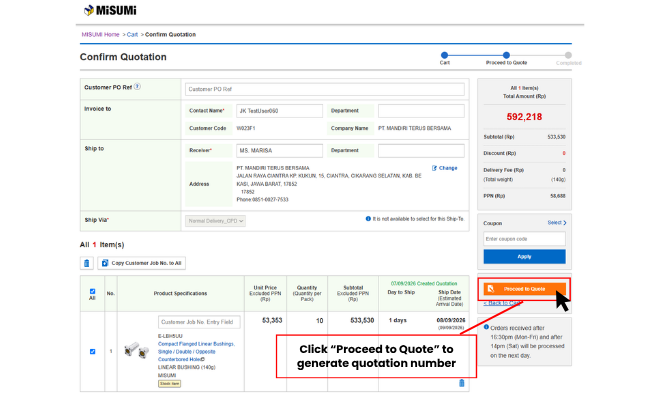Go to MISUMI Home breadcrumb

point(100,35)
